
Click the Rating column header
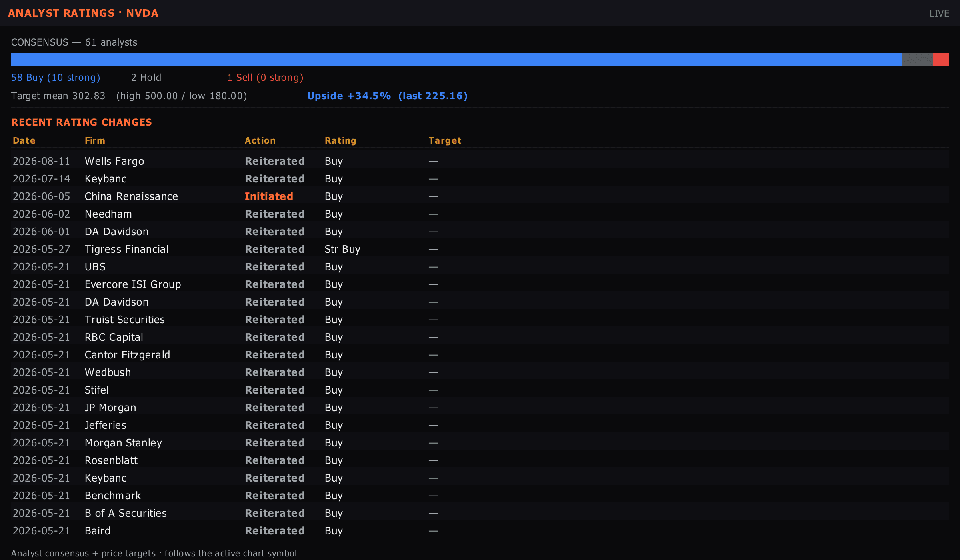(x=340, y=141)
